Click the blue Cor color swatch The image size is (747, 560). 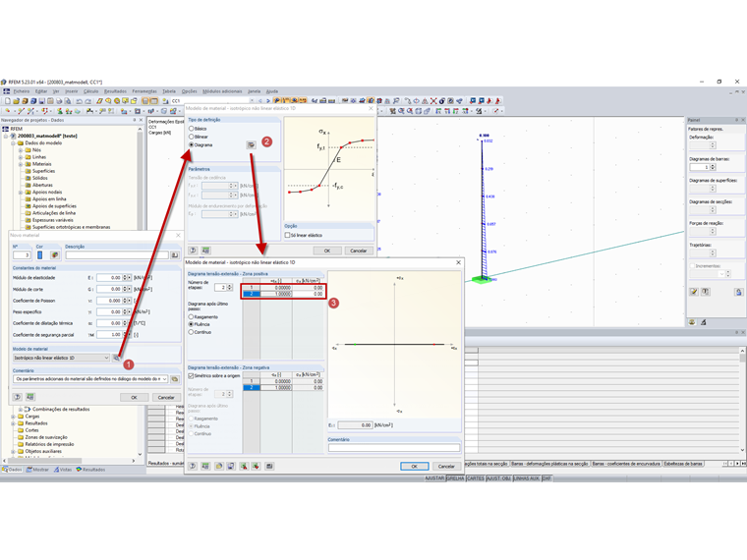pyautogui.click(x=40, y=255)
